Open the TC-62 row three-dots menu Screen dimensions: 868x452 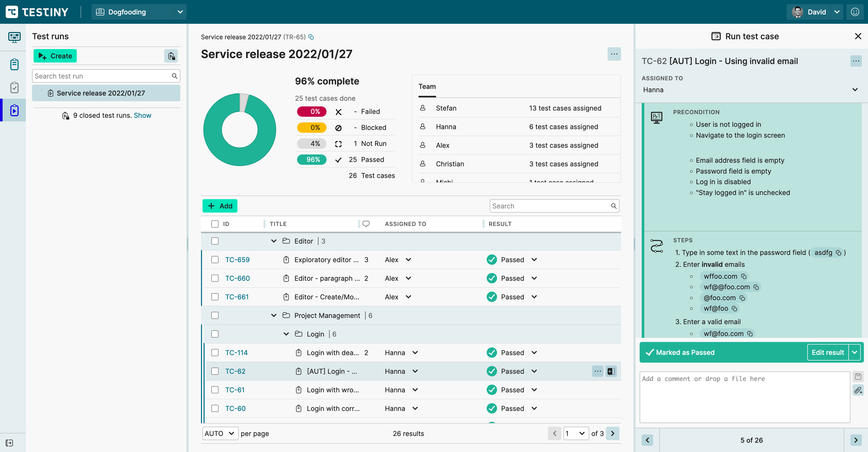pyautogui.click(x=598, y=371)
